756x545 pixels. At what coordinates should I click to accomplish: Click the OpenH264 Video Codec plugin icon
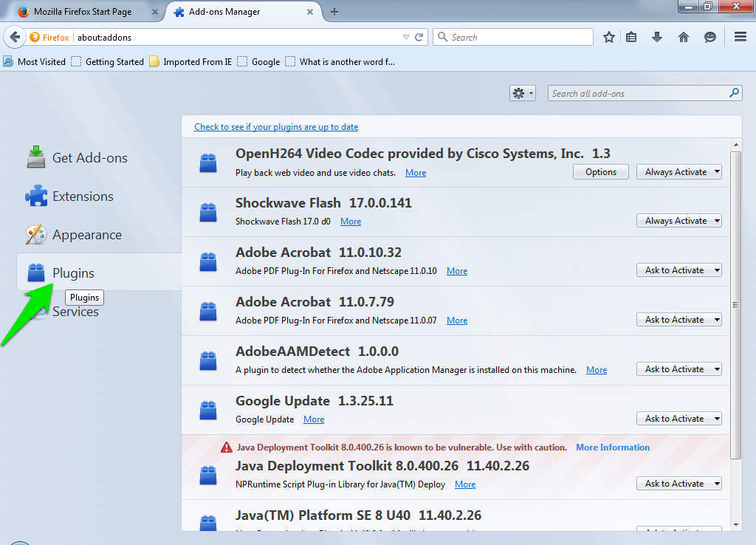208,163
